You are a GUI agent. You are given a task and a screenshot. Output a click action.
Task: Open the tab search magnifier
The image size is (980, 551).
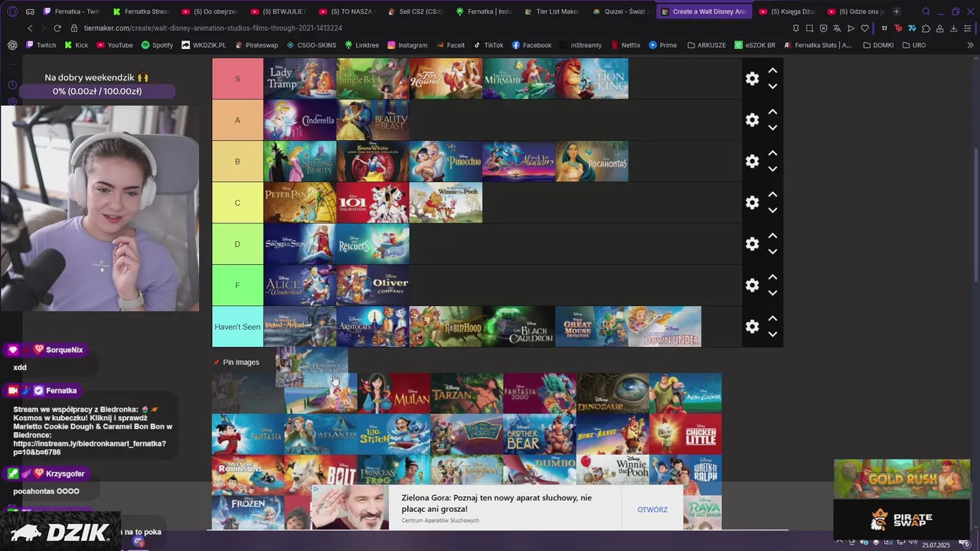click(x=926, y=11)
